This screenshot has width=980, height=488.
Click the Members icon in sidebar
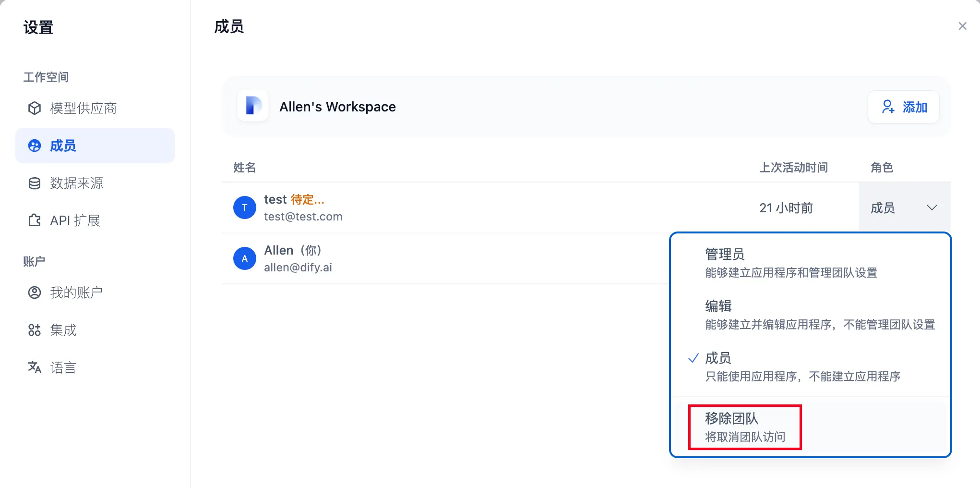35,146
